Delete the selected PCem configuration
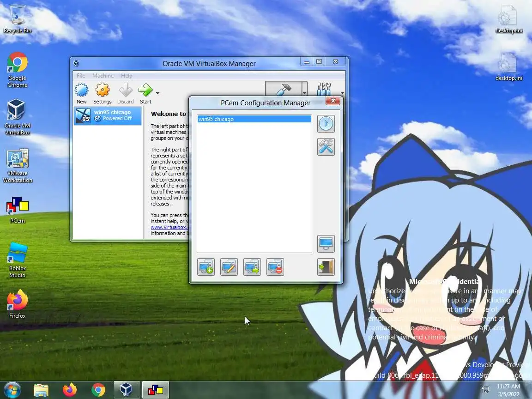 (275, 267)
